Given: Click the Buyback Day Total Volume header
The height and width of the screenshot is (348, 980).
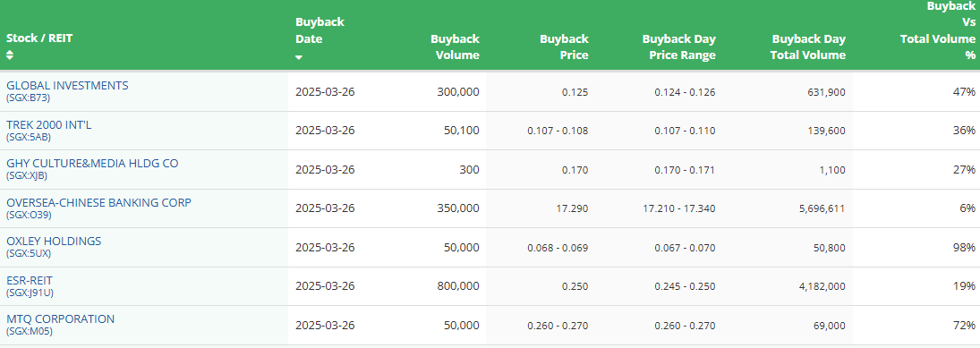Looking at the screenshot, I should coord(809,47).
